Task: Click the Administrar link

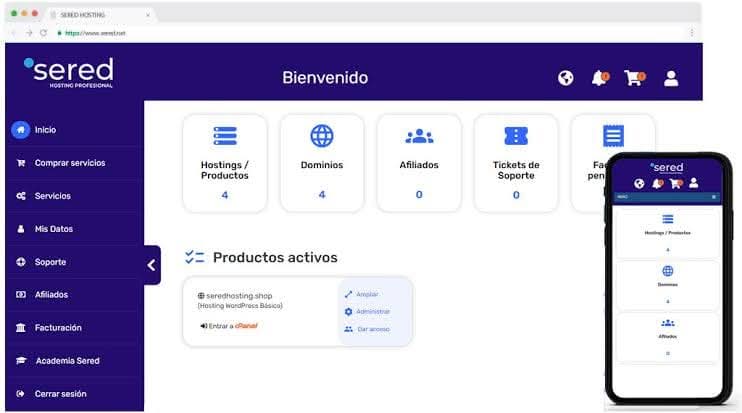Action: pos(373,312)
